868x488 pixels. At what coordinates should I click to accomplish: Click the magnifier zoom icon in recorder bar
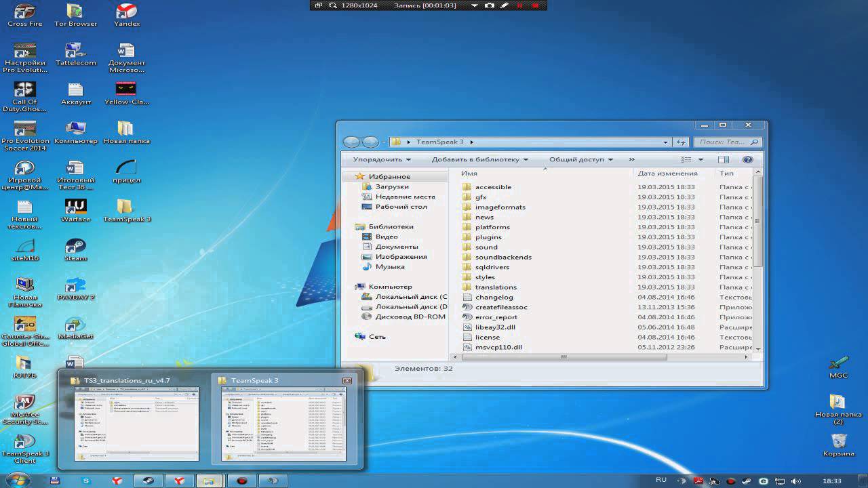pyautogui.click(x=333, y=5)
